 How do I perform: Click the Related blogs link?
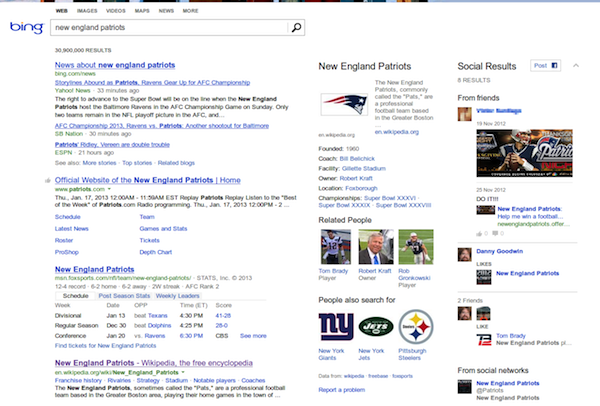(176, 163)
